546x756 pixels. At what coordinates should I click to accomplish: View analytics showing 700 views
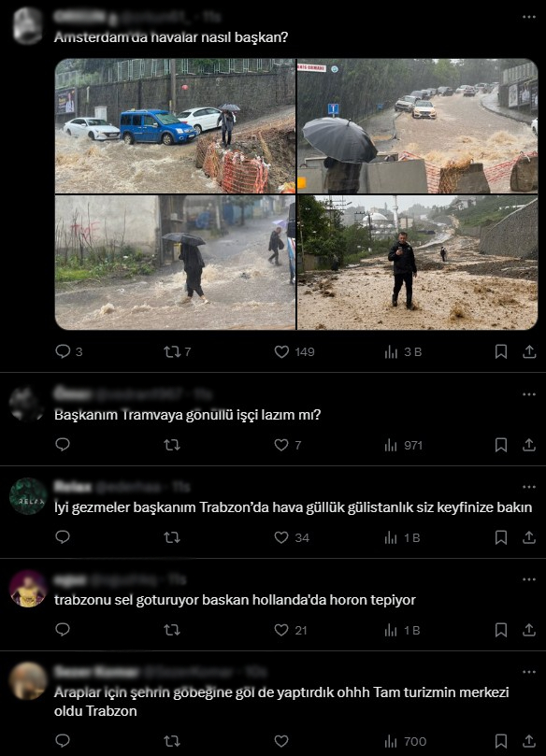pyautogui.click(x=406, y=741)
